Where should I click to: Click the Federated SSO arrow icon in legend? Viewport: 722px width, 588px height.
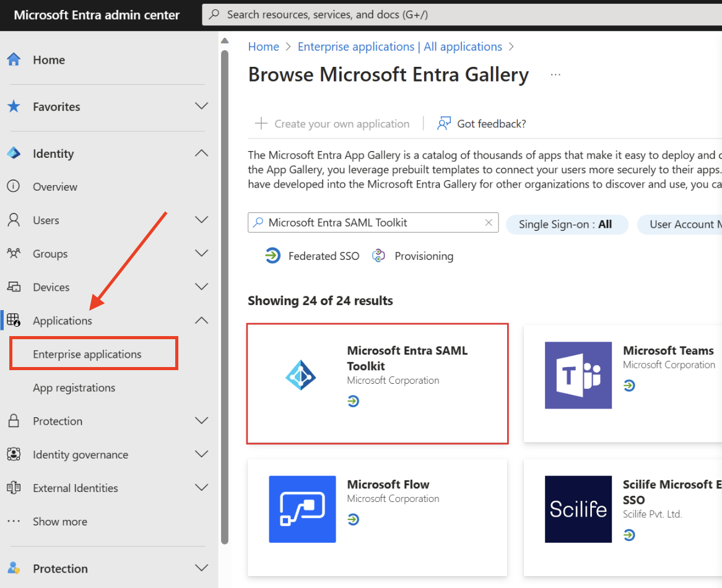click(x=272, y=256)
